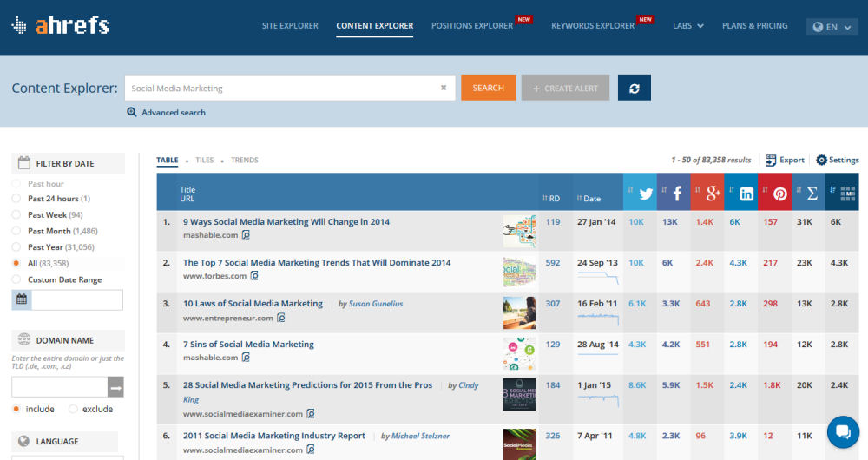Switch to TILES view
This screenshot has height=460, width=868.
point(204,160)
